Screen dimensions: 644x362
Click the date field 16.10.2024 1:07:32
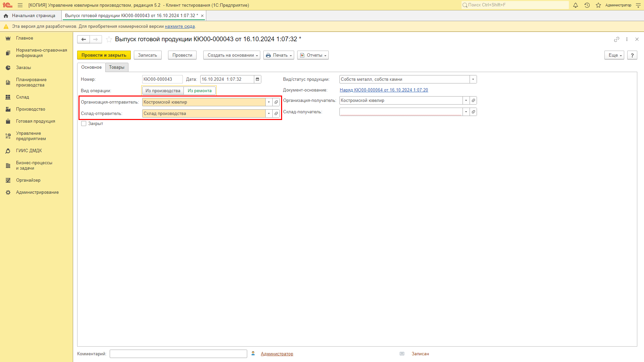(x=227, y=79)
